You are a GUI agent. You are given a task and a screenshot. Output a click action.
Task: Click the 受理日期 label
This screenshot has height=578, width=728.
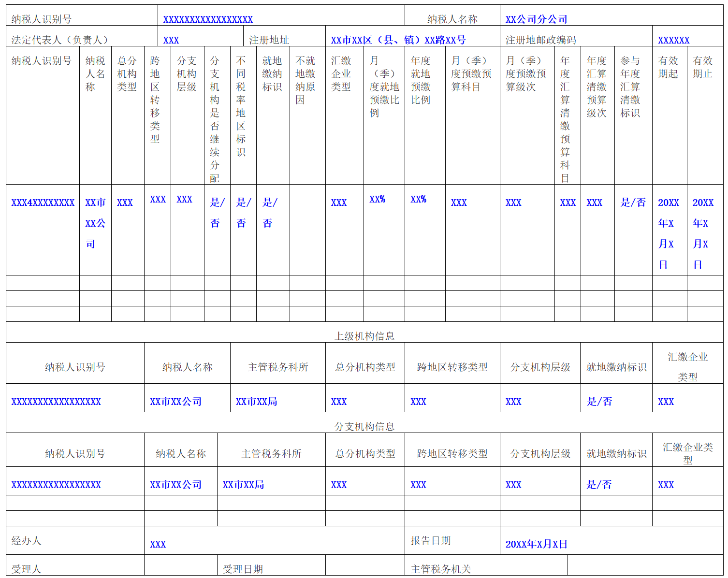[243, 569]
